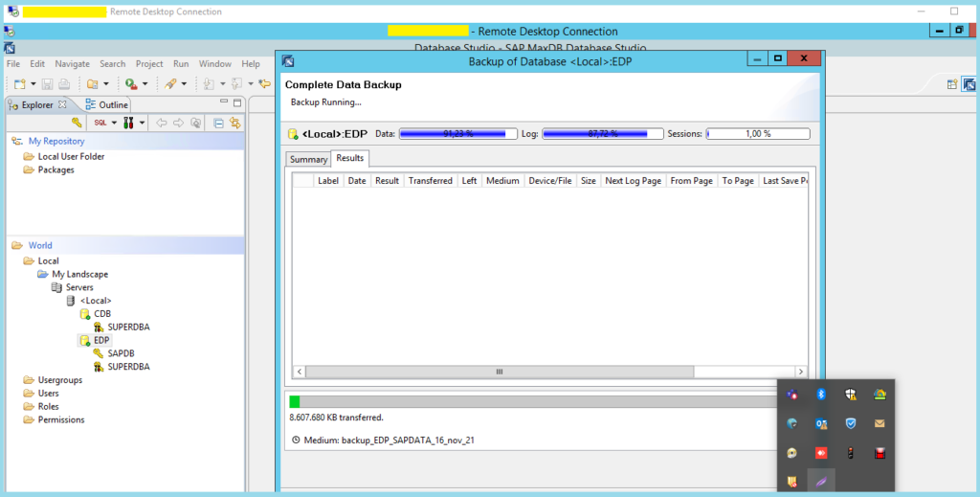980x497 pixels.
Task: Click the Windows Security shield warning tray icon
Action: [851, 394]
